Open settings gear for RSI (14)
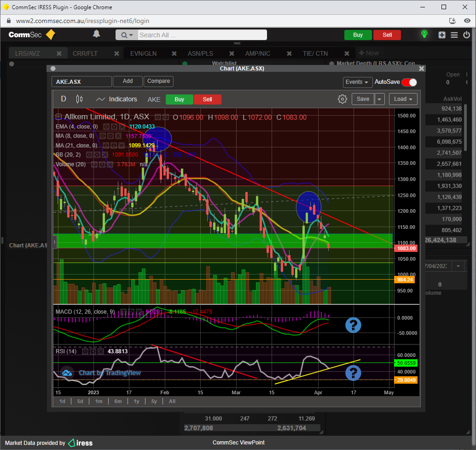 pos(93,351)
